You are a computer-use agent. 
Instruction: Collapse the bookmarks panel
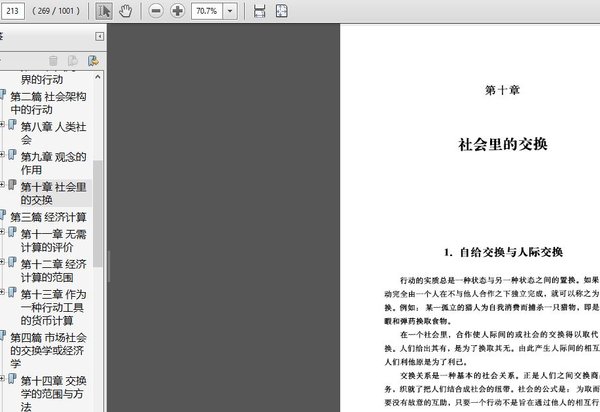[x=100, y=36]
